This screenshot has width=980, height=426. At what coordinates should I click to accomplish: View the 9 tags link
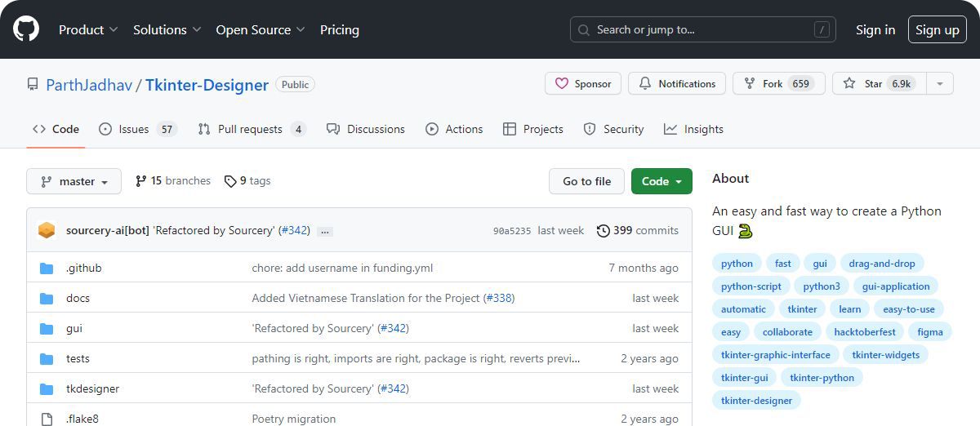[247, 181]
